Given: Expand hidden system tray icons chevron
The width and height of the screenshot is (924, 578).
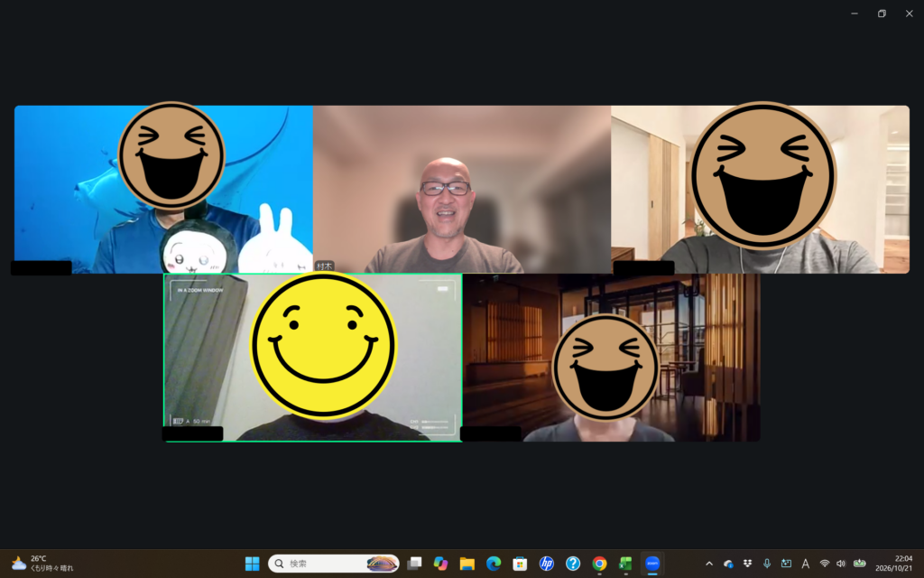Looking at the screenshot, I should [709, 564].
